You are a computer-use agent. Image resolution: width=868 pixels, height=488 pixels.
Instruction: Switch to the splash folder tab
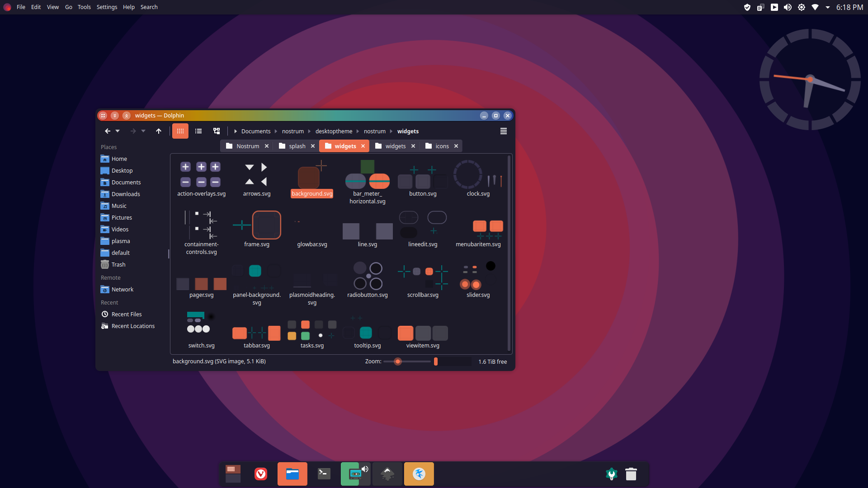[x=296, y=146]
